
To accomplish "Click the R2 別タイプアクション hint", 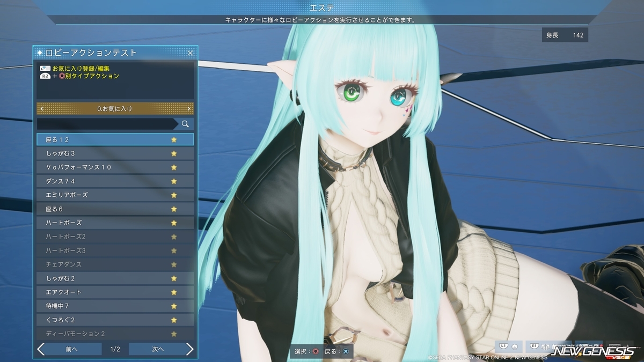I will [79, 76].
